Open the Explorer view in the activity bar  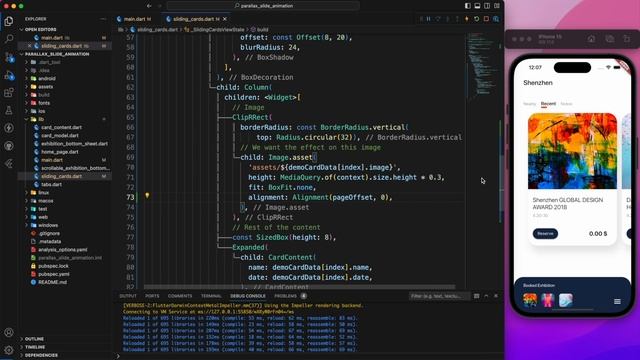(9, 21)
